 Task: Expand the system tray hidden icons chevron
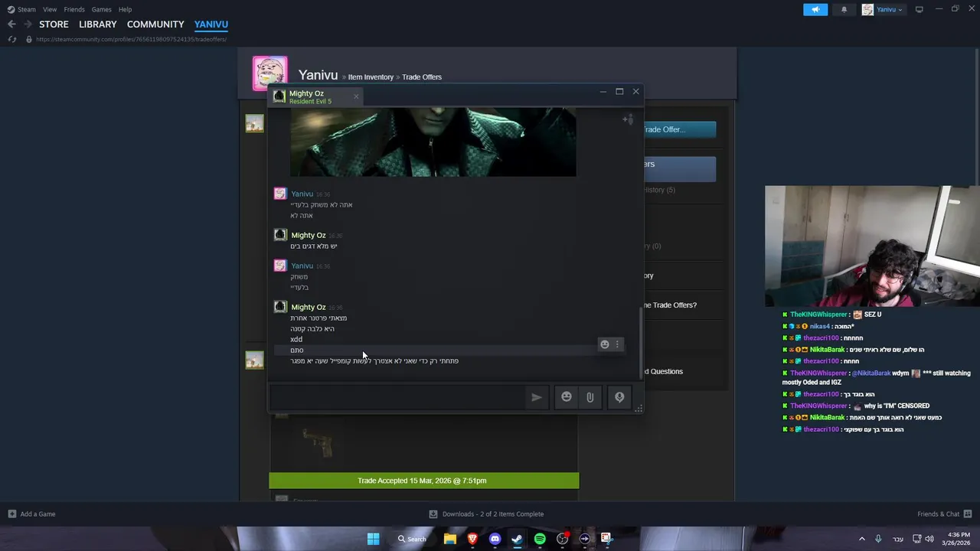point(861,539)
